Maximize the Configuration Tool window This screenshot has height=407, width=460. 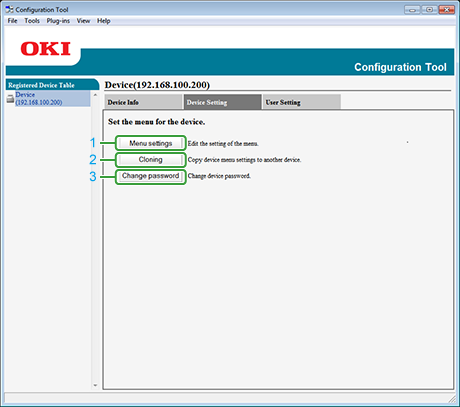pyautogui.click(x=429, y=10)
